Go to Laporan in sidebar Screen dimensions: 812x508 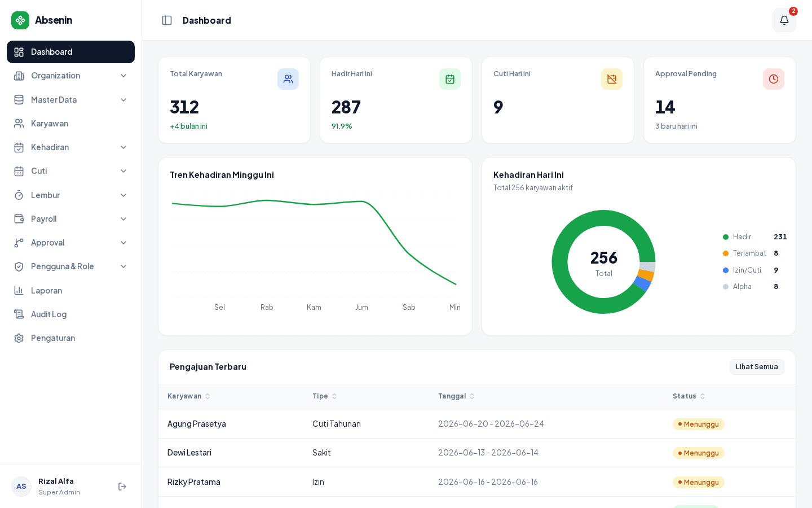pyautogui.click(x=70, y=291)
